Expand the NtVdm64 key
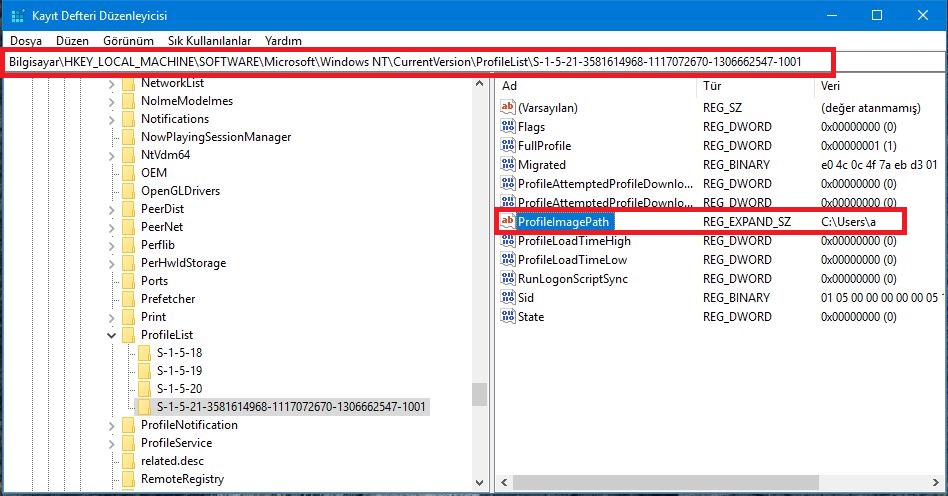 (111, 155)
